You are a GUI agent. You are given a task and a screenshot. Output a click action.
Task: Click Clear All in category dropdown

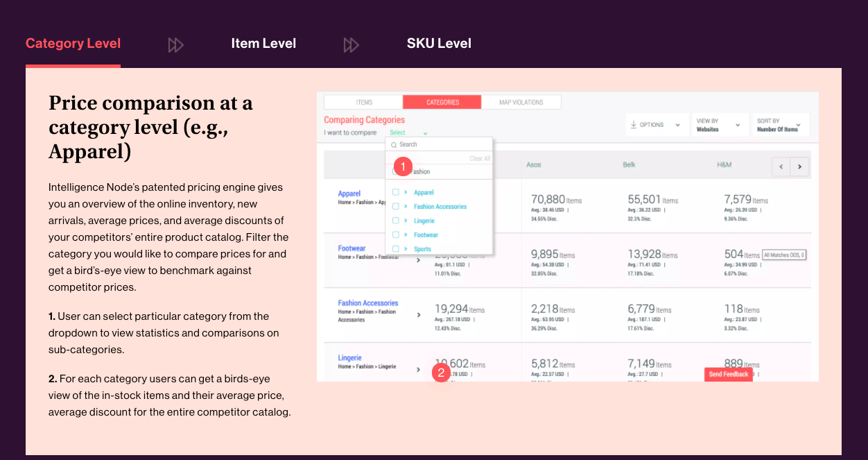pos(480,159)
